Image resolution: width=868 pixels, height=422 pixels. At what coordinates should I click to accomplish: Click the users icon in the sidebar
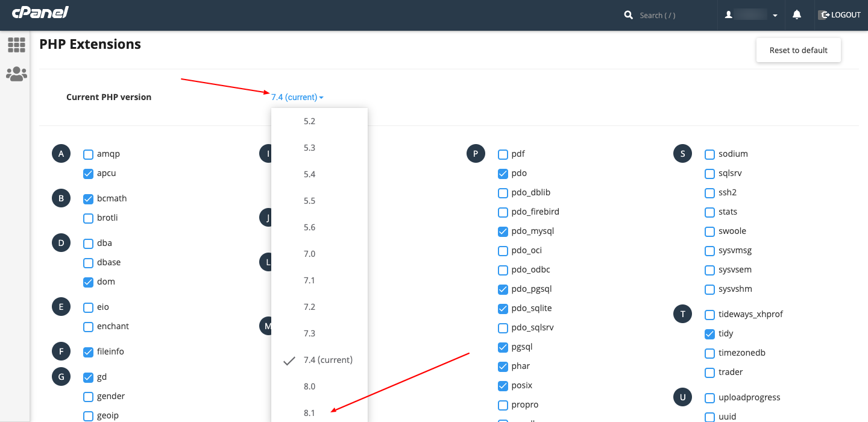click(x=16, y=74)
